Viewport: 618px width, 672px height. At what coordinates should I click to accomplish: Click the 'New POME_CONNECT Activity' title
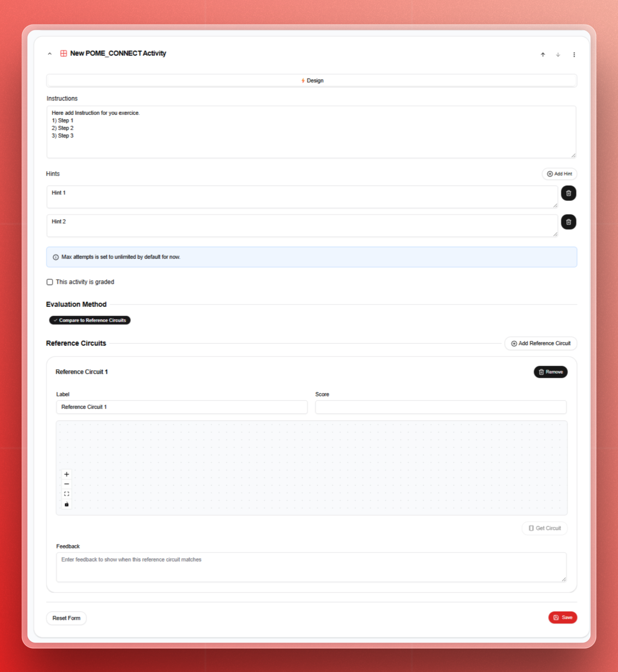pyautogui.click(x=118, y=54)
